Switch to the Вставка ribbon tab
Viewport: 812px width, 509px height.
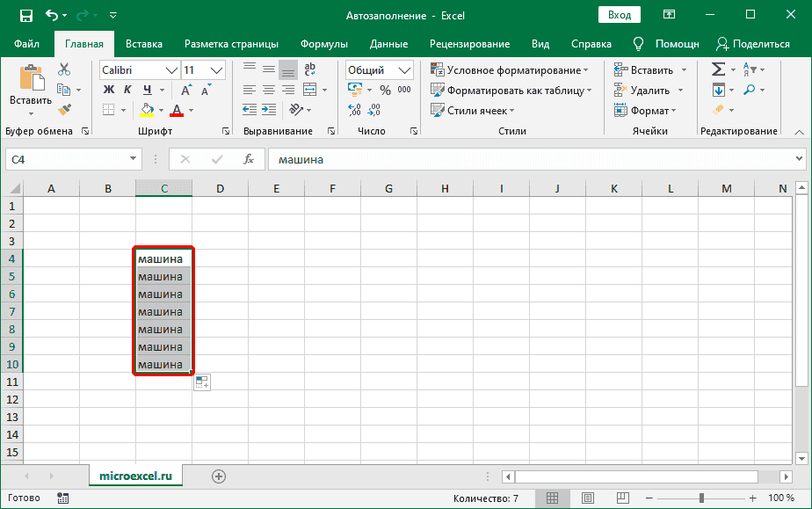click(x=144, y=44)
